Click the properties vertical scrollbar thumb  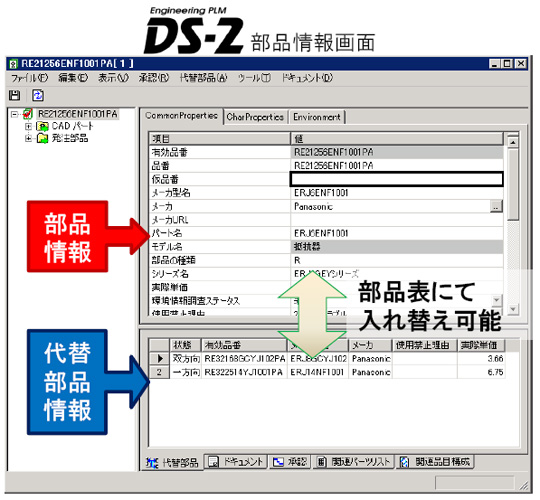(x=513, y=184)
